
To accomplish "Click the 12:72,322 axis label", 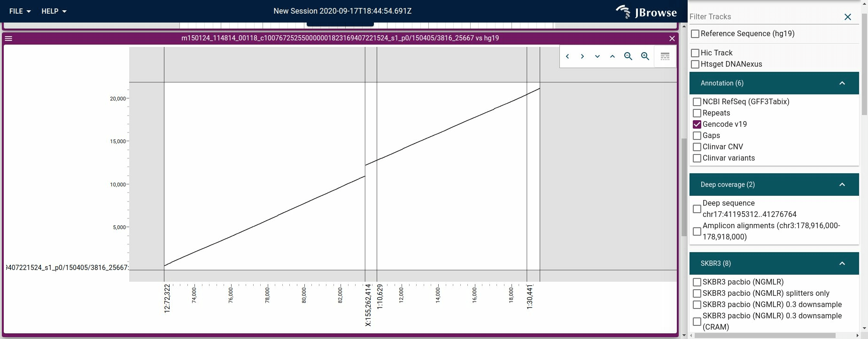I will [167, 298].
